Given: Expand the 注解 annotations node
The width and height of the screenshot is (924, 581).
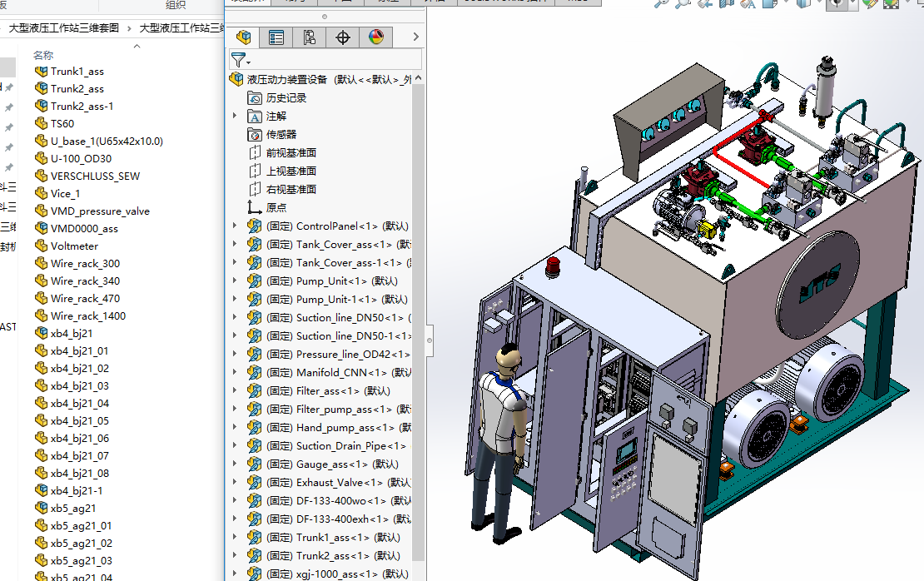Looking at the screenshot, I should pos(235,116).
